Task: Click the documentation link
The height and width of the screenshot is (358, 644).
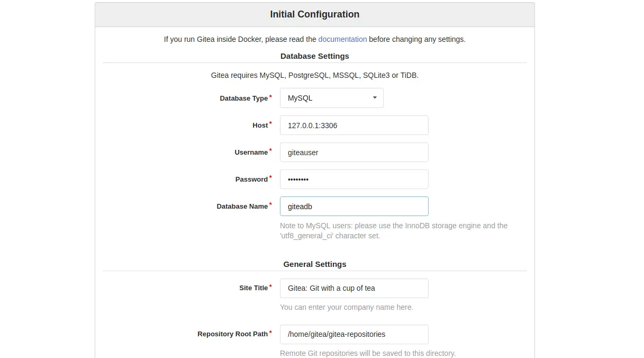Action: tap(342, 39)
